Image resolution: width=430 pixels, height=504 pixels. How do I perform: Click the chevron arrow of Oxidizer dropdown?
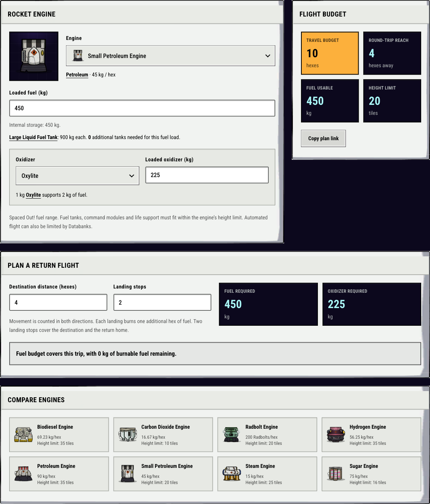[x=131, y=176]
